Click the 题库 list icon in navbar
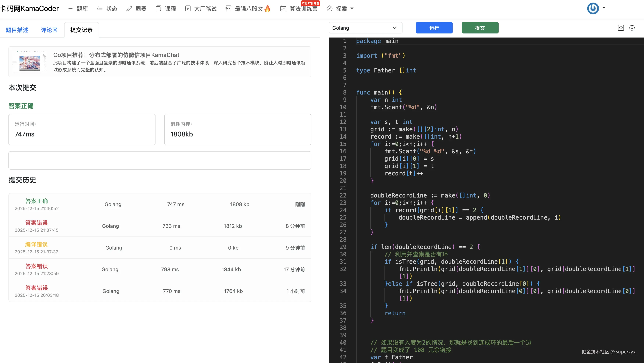Screen dimensions: 644x363 coord(71,9)
